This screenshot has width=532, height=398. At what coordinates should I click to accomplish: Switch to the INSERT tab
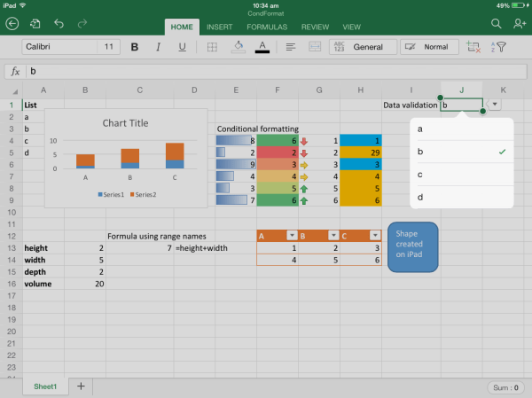pyautogui.click(x=220, y=27)
